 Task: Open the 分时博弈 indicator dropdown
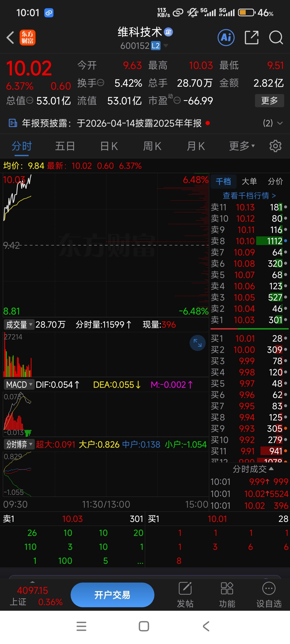(19, 445)
